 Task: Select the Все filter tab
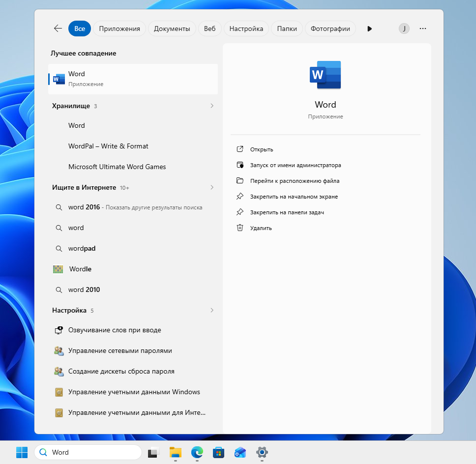pos(80,29)
